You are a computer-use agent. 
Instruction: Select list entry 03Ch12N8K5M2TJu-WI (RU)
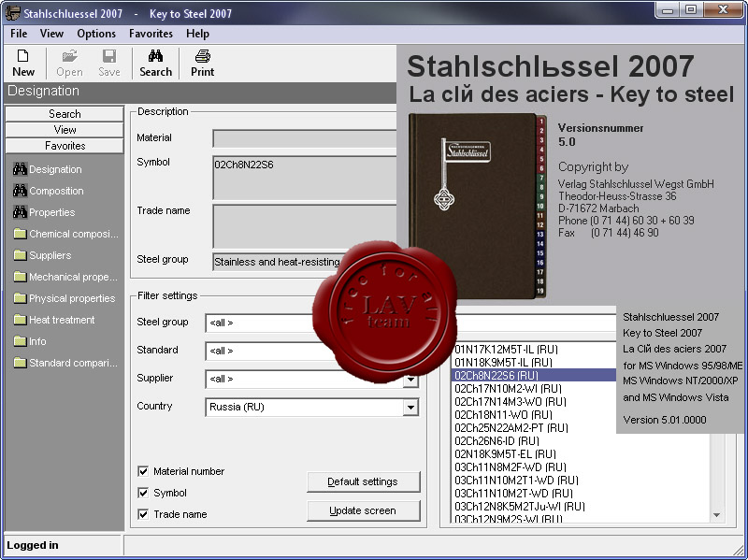[x=520, y=507]
